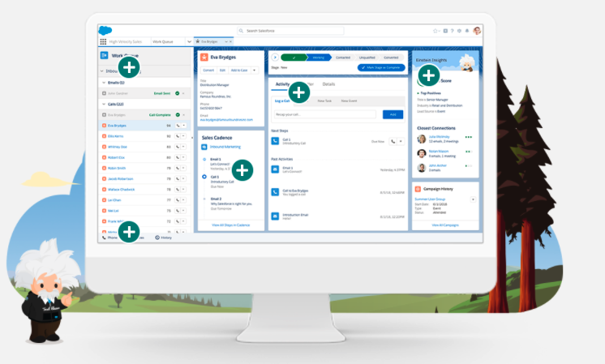Close the Eva Brydges workspace tab
This screenshot has height=364, width=605.
tap(231, 41)
